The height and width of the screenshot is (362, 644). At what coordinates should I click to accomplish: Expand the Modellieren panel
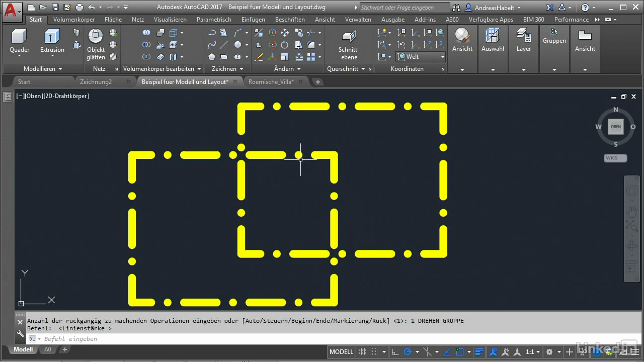[x=43, y=69]
